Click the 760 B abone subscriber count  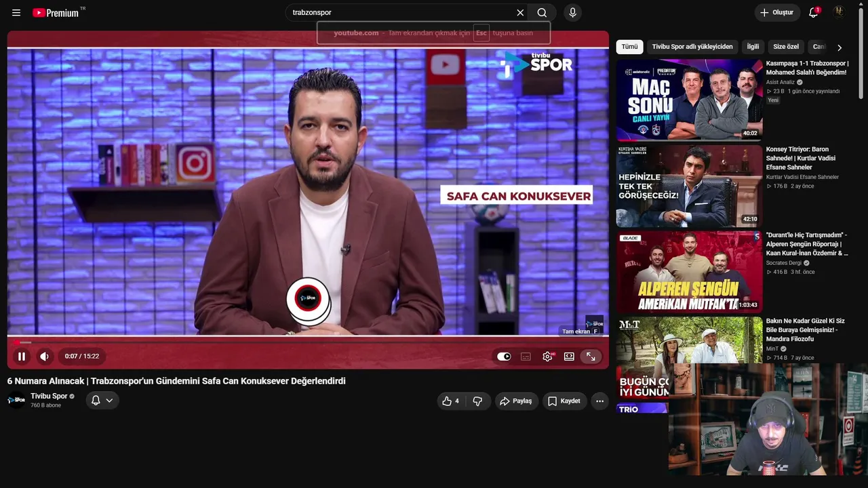pyautogui.click(x=45, y=405)
